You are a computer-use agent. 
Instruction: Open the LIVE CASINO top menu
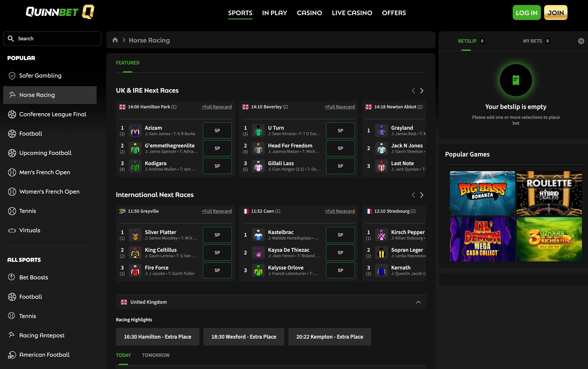pos(352,13)
